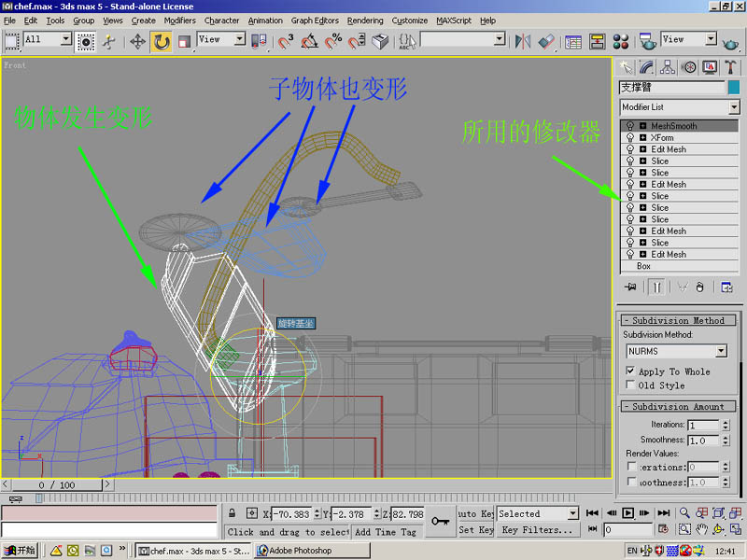
Task: Open the Render Scene teapot dialog
Action: click(x=647, y=42)
